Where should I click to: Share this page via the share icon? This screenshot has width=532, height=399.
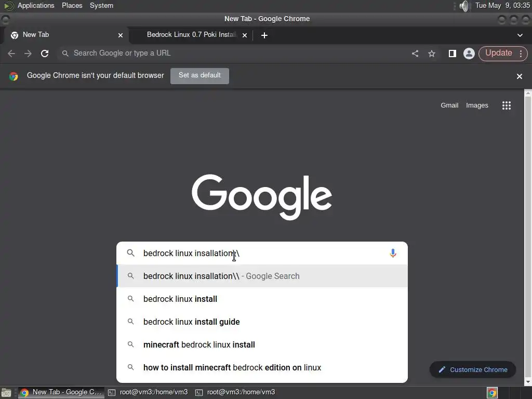415,54
